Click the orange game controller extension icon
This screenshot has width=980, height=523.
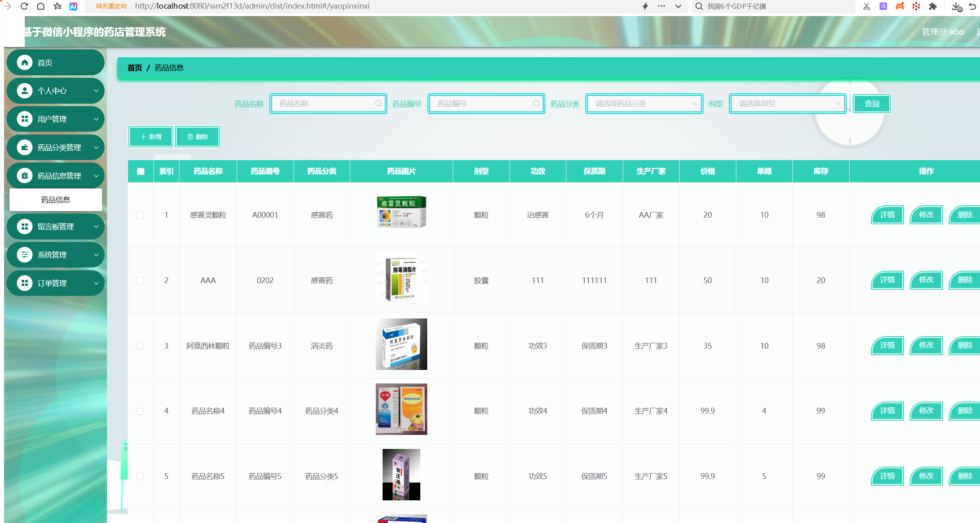tap(900, 6)
